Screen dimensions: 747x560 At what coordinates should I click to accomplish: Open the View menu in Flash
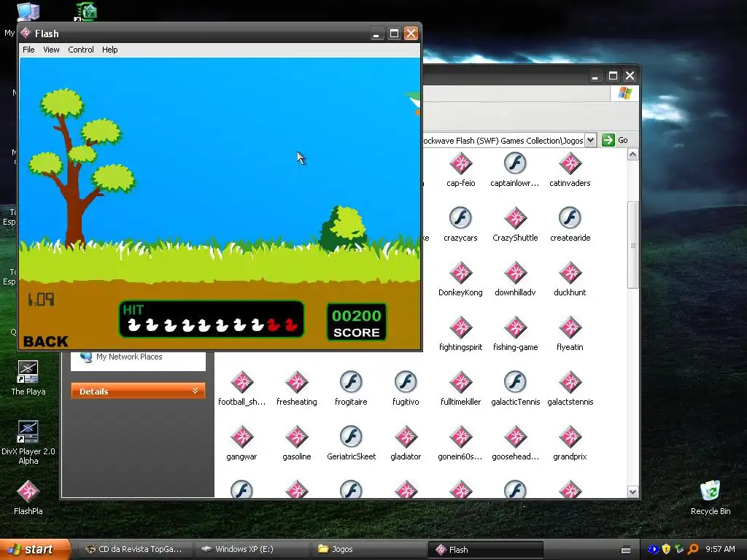click(x=51, y=50)
